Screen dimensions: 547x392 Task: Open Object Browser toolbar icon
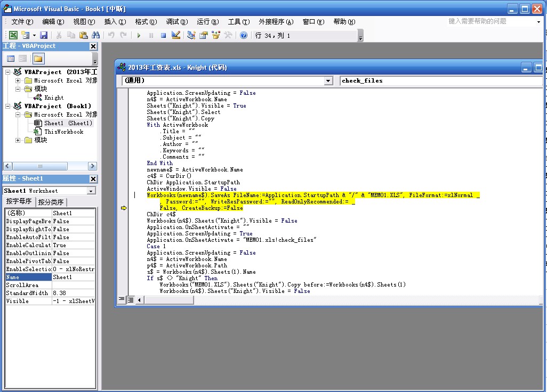[x=216, y=35]
